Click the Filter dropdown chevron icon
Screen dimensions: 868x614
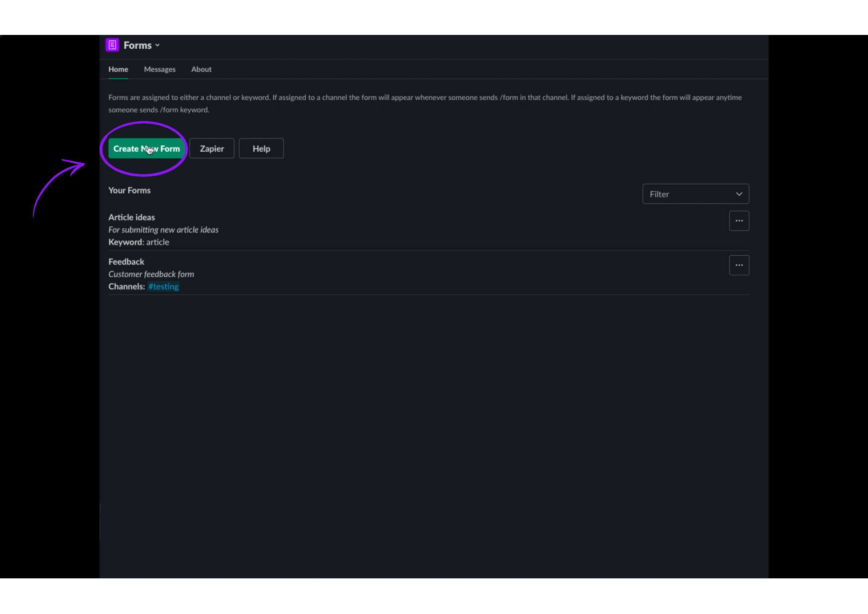(740, 194)
